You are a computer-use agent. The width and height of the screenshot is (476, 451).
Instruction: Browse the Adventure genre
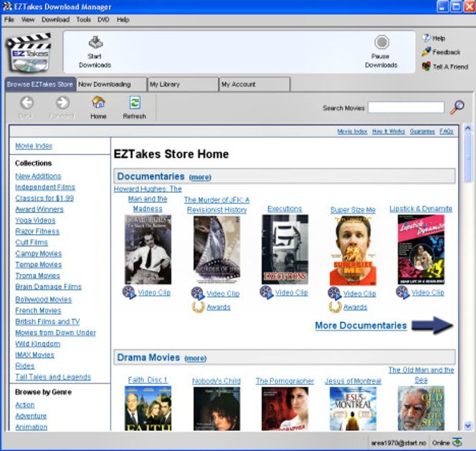(31, 416)
